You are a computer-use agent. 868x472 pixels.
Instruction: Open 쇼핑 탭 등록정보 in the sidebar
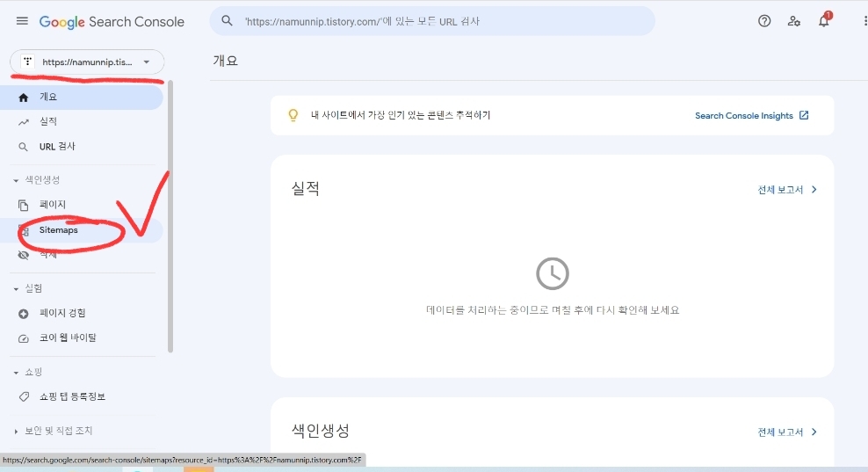click(82, 396)
